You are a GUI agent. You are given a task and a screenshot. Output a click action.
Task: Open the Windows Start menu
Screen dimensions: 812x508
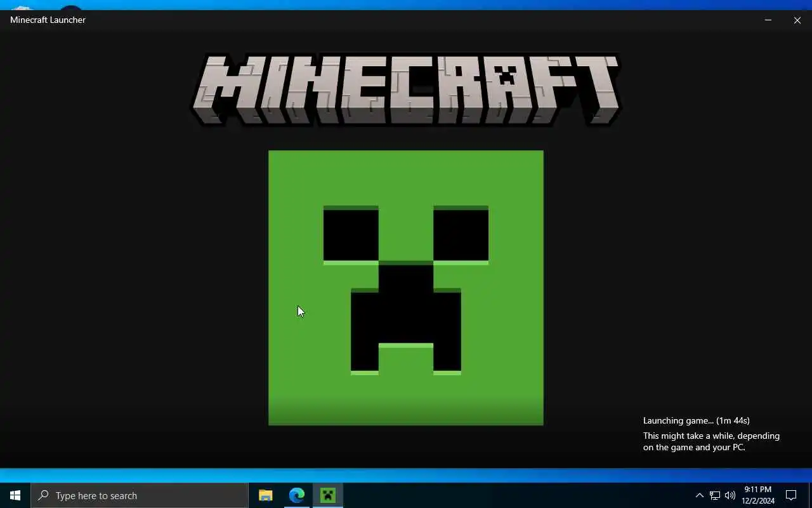15,495
